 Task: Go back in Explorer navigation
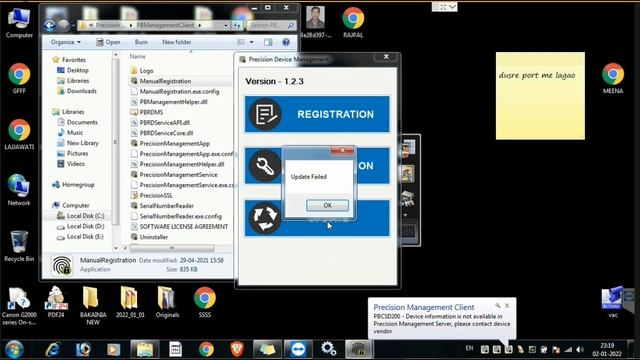pos(50,25)
